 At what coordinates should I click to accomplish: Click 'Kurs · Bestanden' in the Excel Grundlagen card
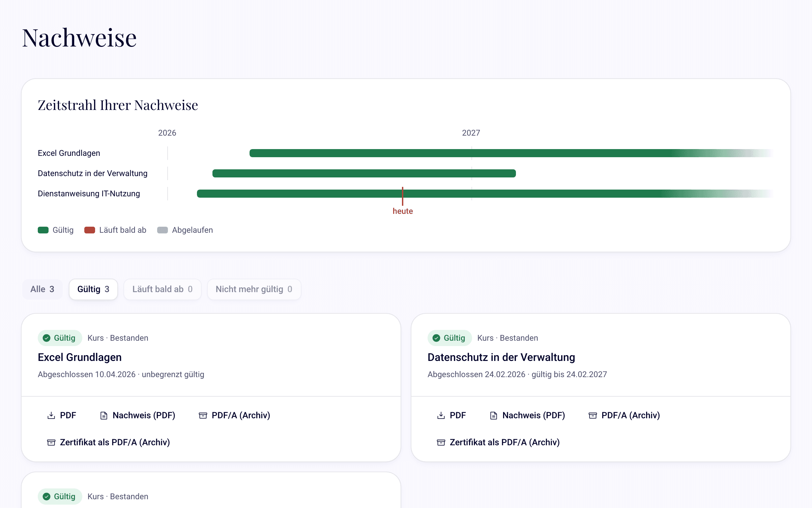[x=118, y=338]
